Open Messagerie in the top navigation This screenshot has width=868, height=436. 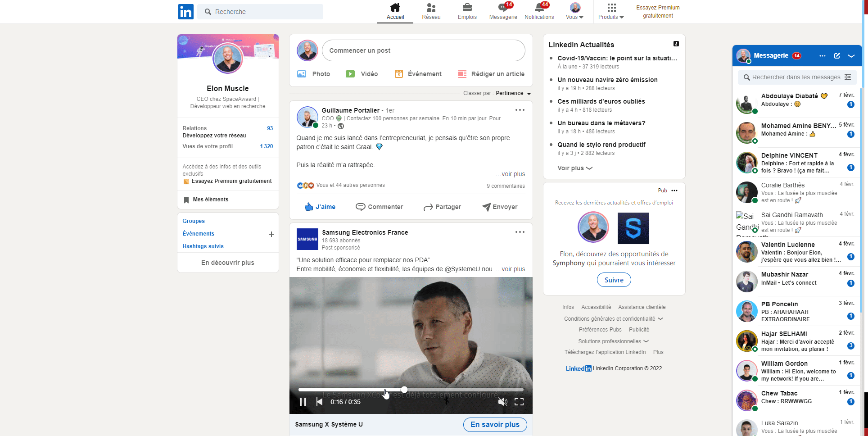point(503,12)
